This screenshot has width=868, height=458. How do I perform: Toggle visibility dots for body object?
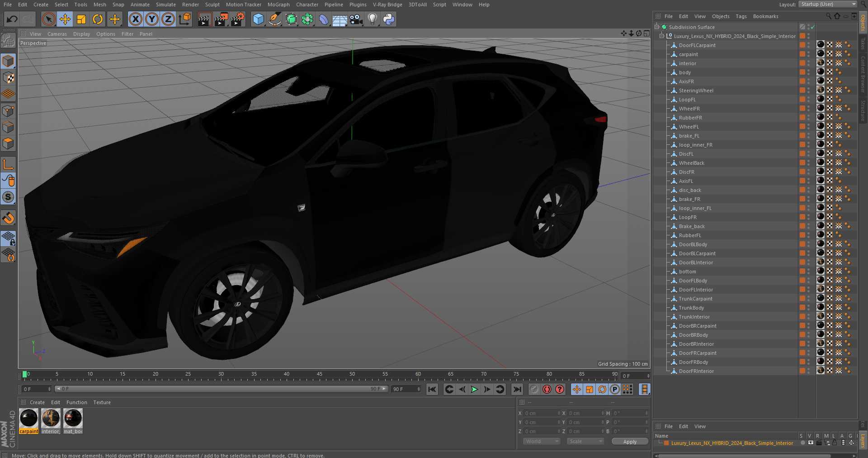[x=809, y=72]
